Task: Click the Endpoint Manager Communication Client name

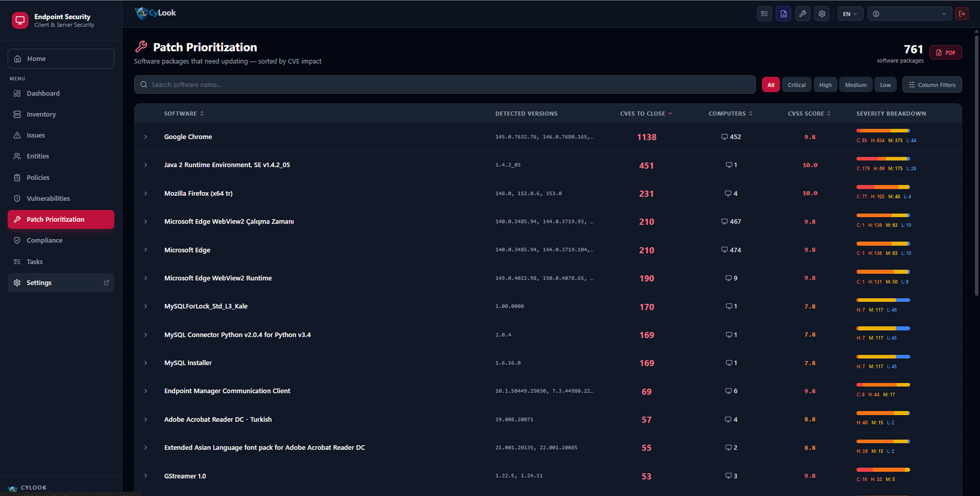Action: (227, 391)
